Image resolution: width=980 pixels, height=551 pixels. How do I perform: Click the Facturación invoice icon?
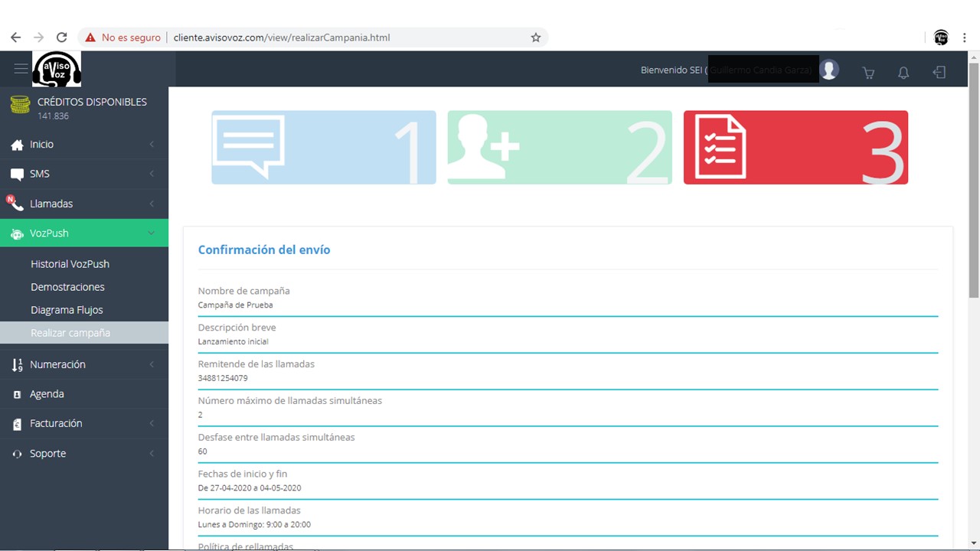(x=17, y=424)
